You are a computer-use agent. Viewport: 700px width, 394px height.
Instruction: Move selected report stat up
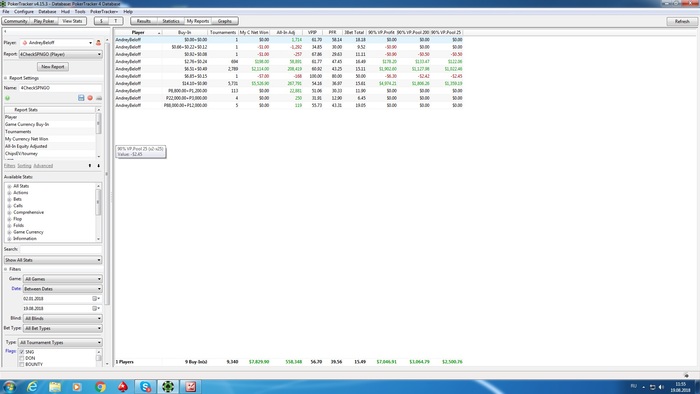click(90, 166)
